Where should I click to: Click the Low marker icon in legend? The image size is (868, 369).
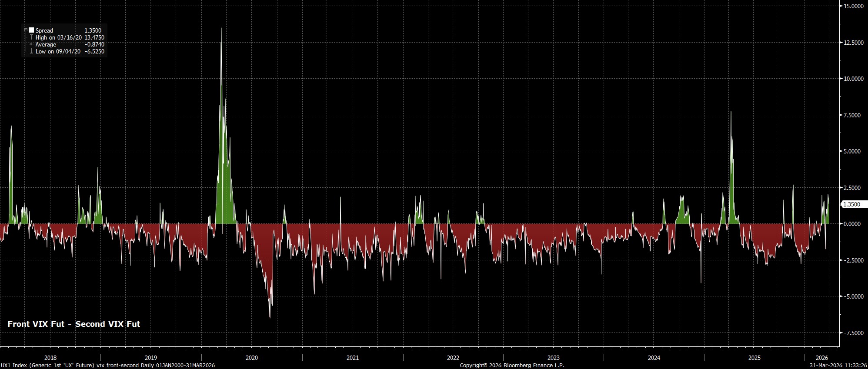pos(31,51)
